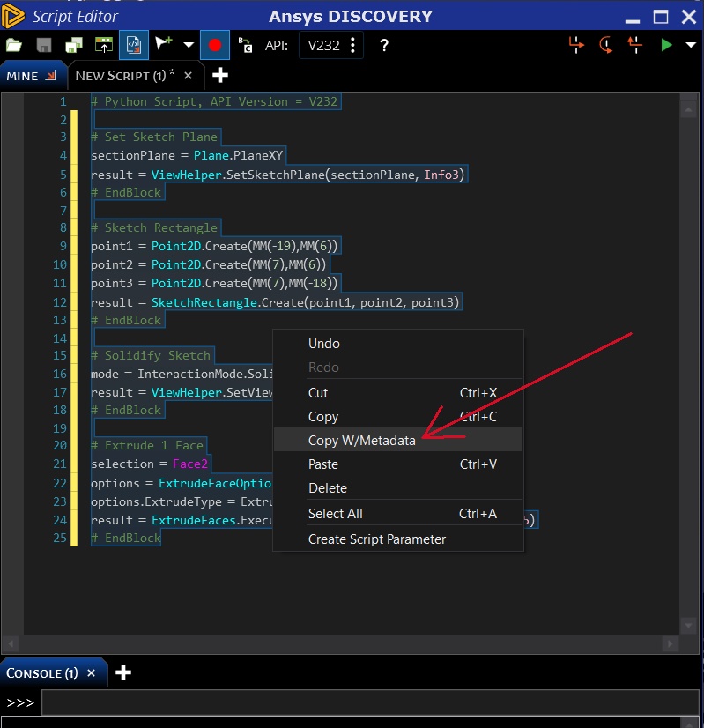This screenshot has height=728, width=704.
Task: Click the editor scrollbar down arrow
Action: click(690, 626)
